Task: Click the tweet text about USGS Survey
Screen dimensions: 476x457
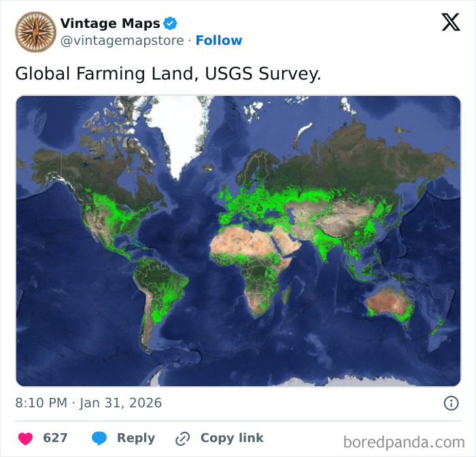Action: (168, 74)
